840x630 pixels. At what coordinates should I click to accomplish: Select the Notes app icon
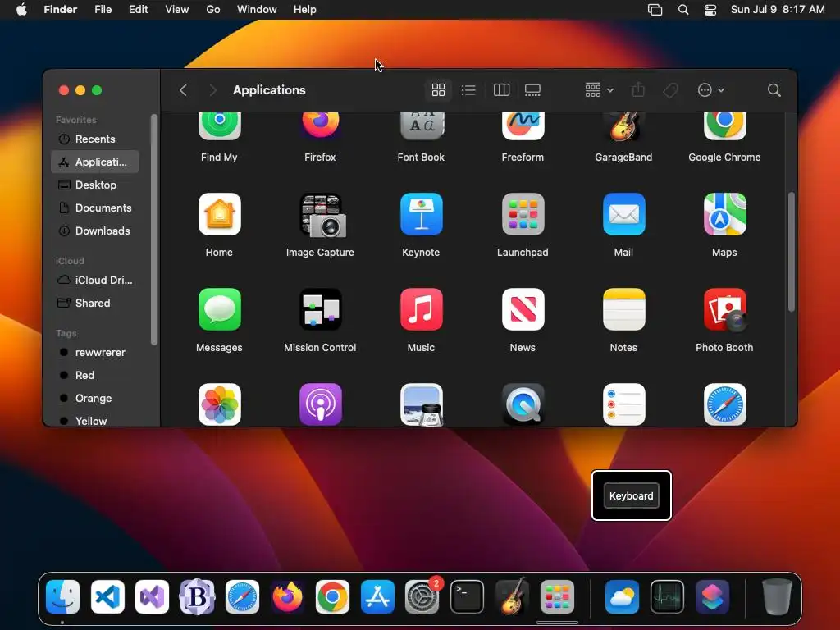coord(623,309)
